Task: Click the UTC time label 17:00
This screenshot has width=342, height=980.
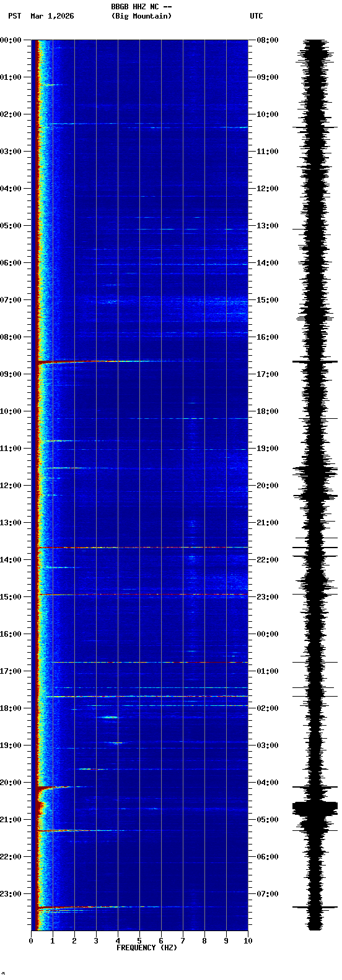Action: coord(268,374)
